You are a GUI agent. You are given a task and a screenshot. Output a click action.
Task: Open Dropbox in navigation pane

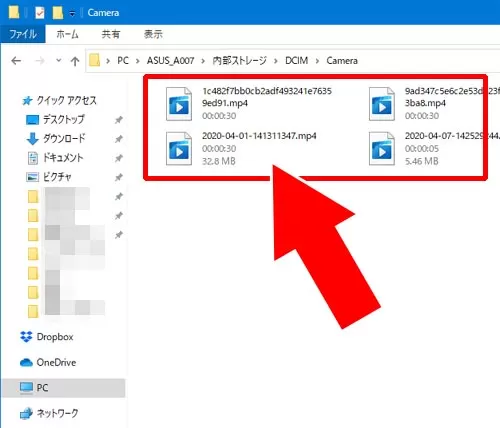tap(55, 337)
